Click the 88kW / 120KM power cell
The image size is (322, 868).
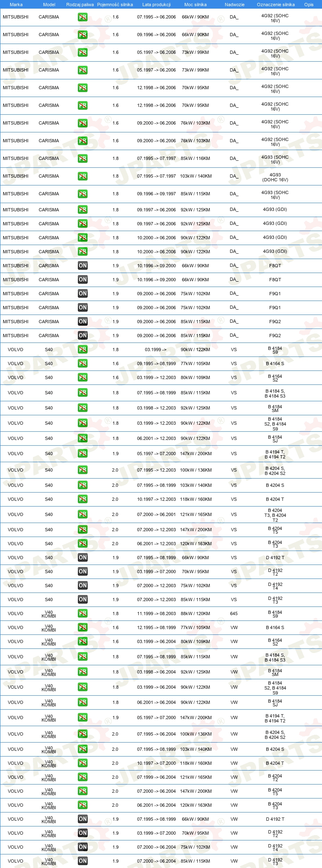(195, 613)
